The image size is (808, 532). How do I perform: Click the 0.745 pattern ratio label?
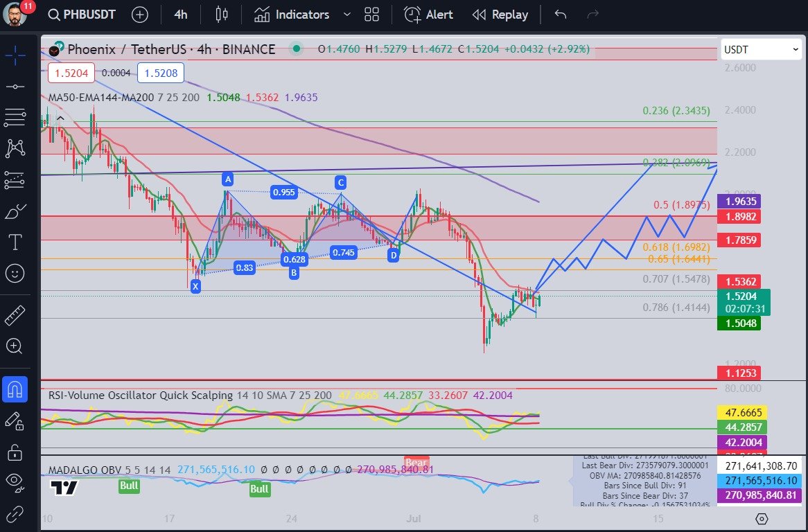344,252
